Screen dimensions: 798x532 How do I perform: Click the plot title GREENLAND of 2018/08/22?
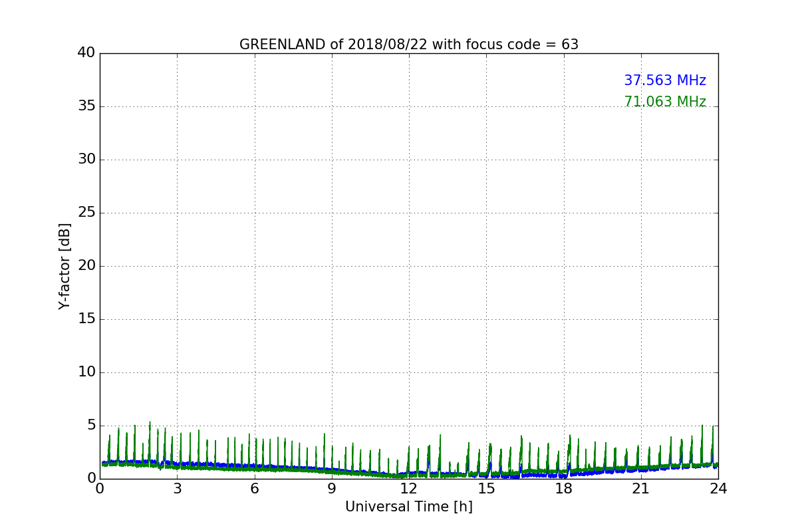(409, 45)
